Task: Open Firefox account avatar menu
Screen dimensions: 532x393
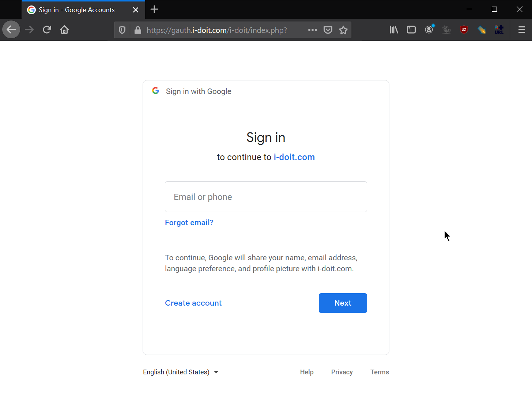Action: point(429,30)
